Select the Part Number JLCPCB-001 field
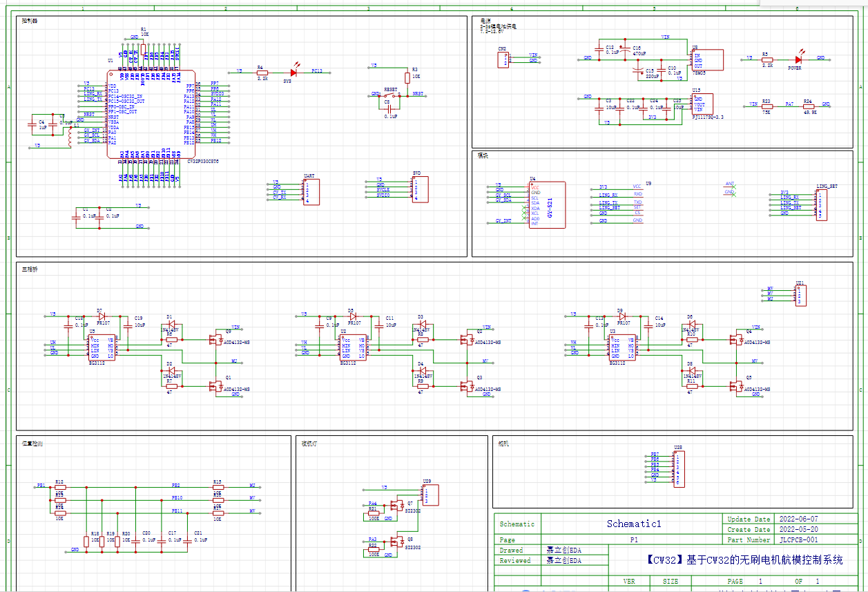 click(x=798, y=540)
